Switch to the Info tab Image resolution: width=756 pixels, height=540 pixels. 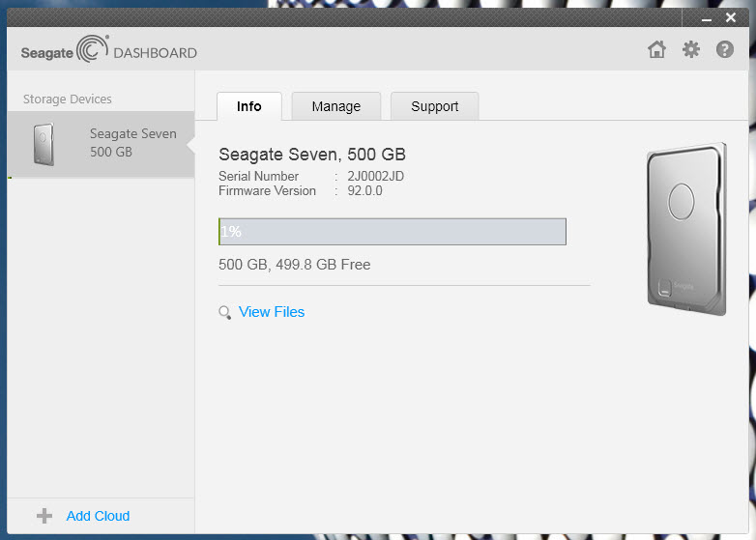(x=249, y=106)
